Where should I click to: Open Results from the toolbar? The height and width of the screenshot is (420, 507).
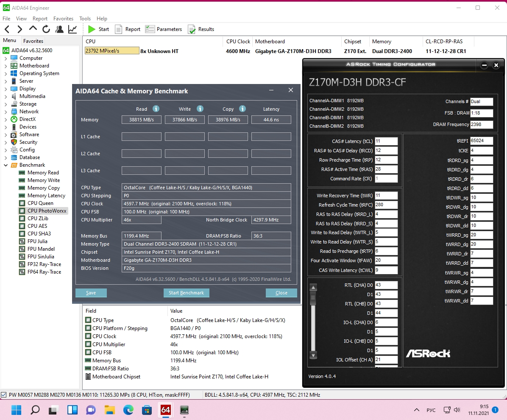click(x=201, y=29)
